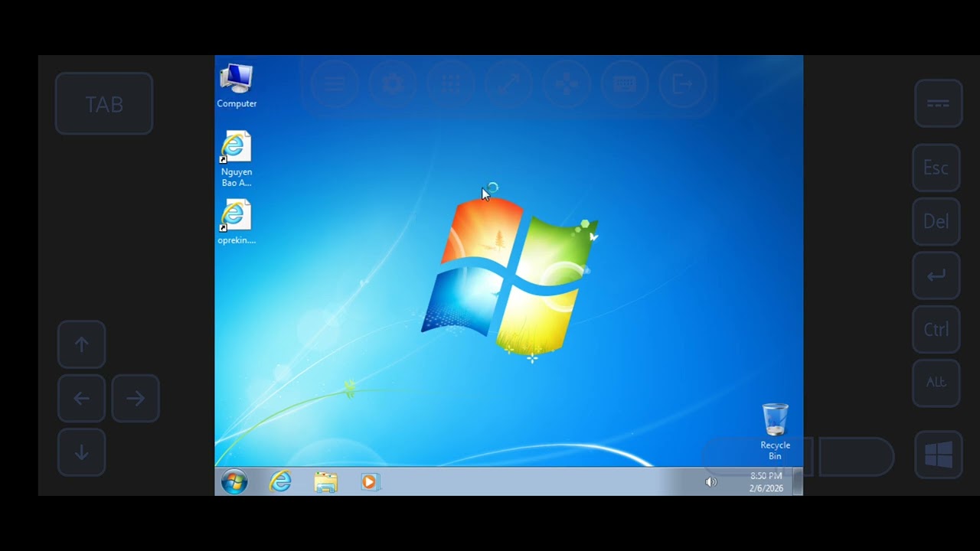This screenshot has width=980, height=551.
Task: Tap the Esc overlay key
Action: (936, 168)
